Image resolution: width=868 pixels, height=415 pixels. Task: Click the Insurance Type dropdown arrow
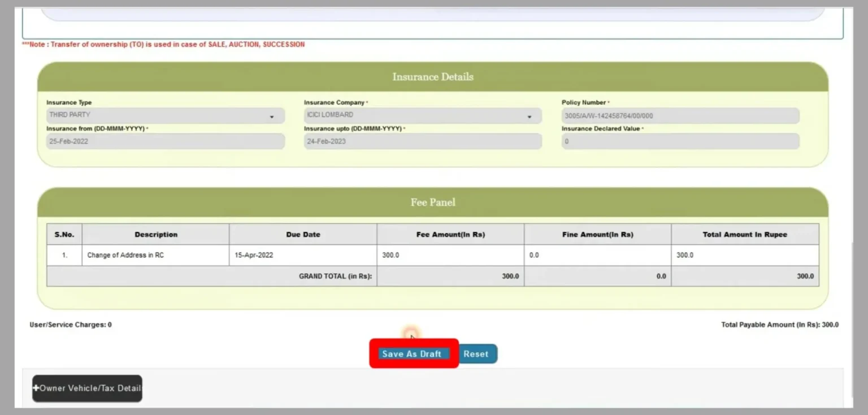pyautogui.click(x=271, y=115)
